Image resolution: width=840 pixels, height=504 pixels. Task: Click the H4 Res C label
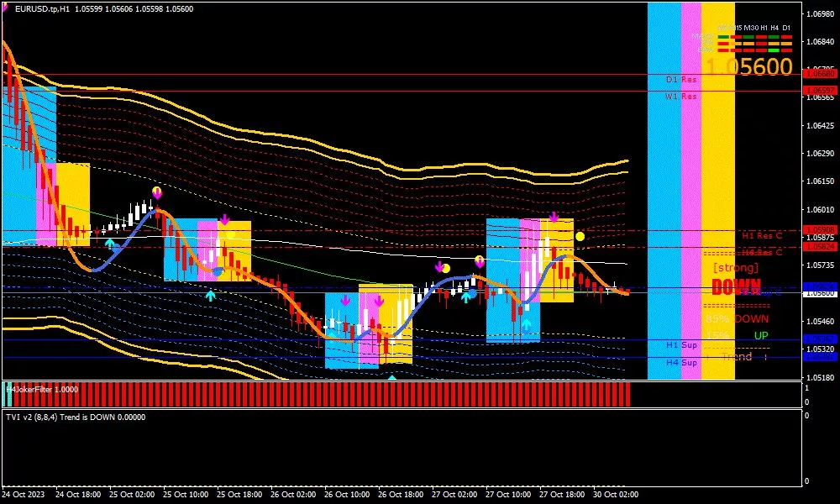(x=762, y=252)
